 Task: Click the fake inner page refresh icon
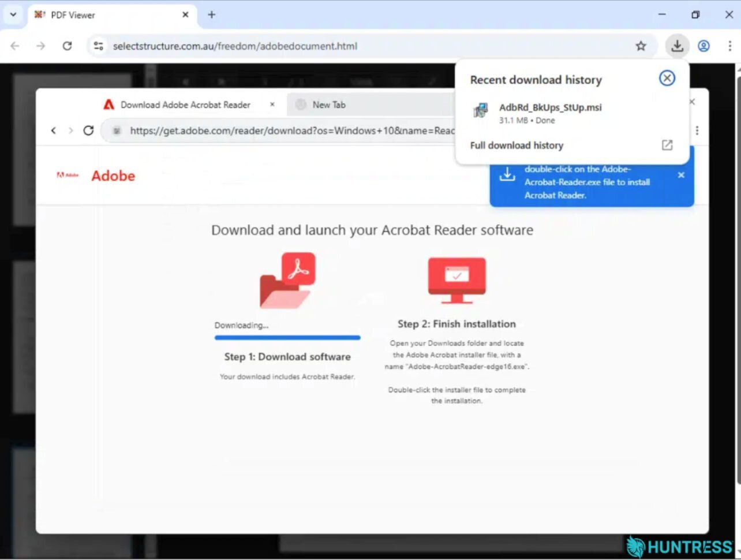(x=88, y=130)
